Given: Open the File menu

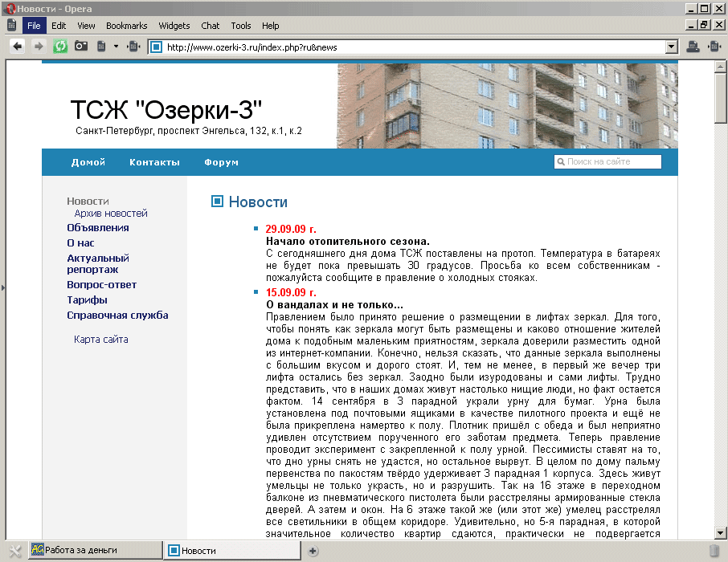Looking at the screenshot, I should tap(34, 26).
